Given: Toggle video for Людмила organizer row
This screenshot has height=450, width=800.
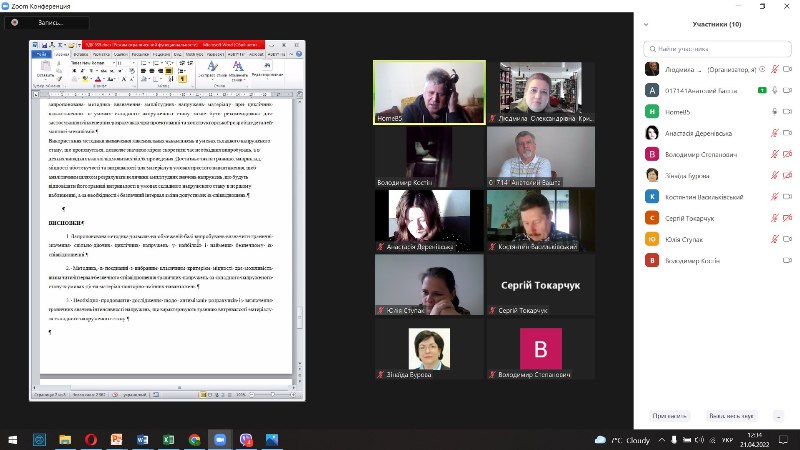Looking at the screenshot, I should (787, 69).
